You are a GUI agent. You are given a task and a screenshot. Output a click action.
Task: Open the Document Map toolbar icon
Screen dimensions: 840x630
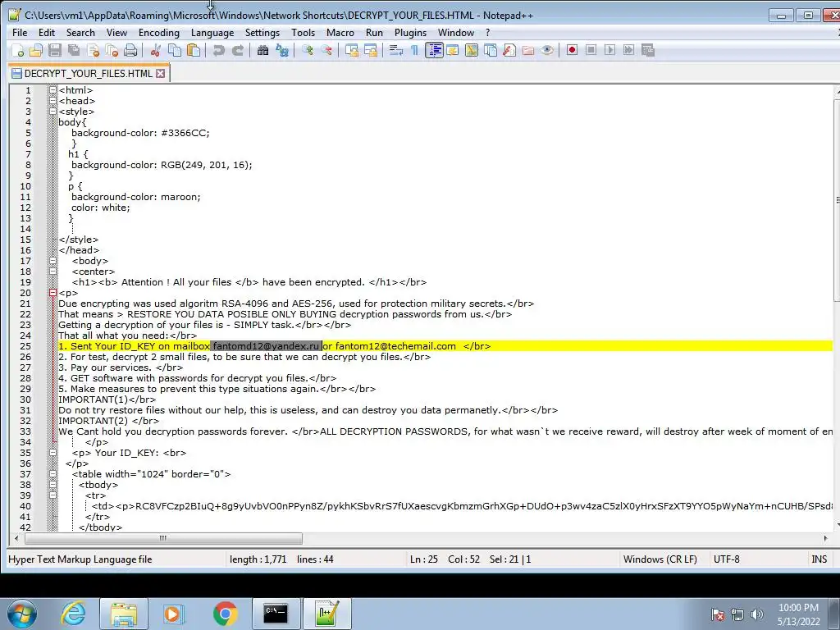tap(472, 50)
